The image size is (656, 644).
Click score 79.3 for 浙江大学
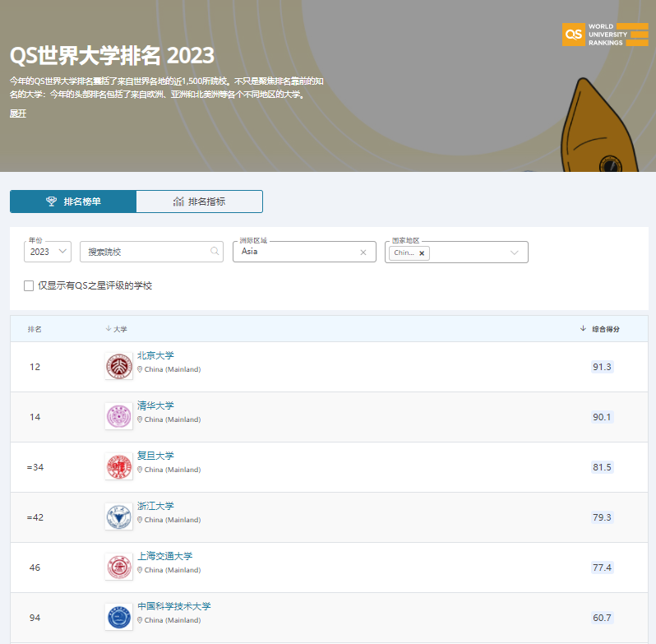tap(602, 517)
